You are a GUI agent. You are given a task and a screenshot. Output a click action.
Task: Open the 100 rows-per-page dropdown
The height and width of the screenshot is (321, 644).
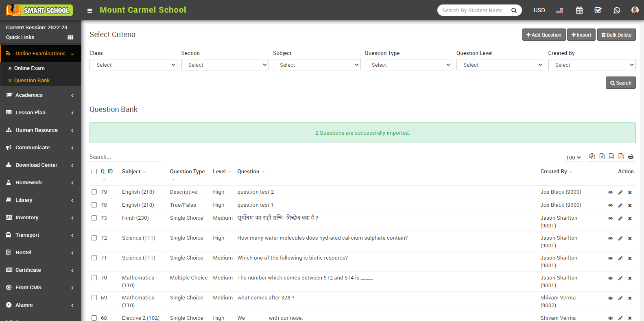tap(573, 157)
